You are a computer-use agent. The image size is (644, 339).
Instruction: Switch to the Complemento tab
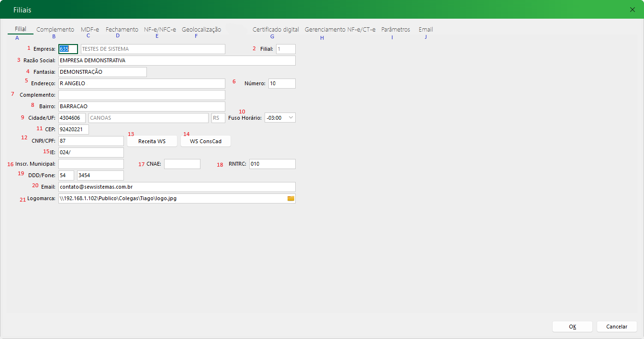point(56,30)
